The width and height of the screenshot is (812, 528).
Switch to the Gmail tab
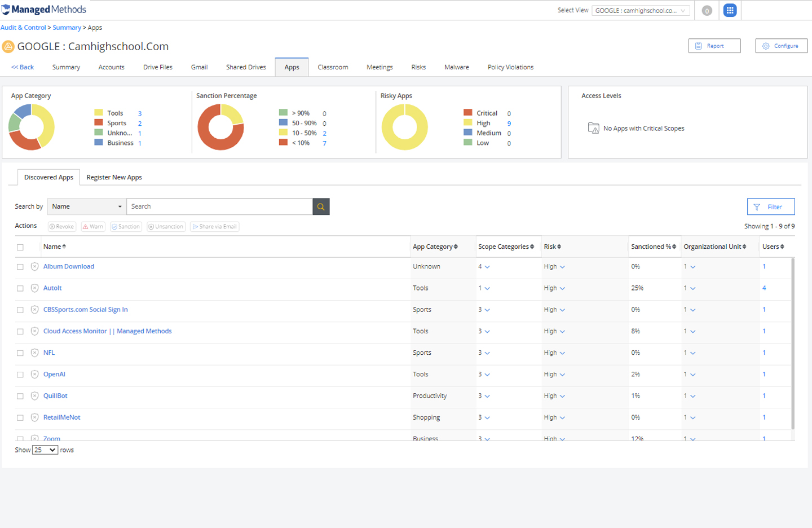click(x=199, y=67)
